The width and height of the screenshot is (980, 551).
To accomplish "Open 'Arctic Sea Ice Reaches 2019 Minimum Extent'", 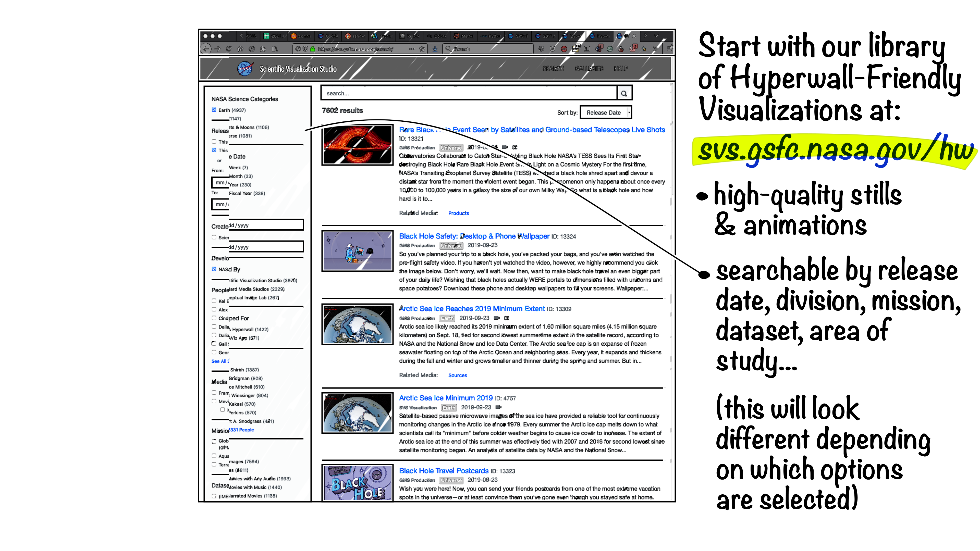I will click(x=472, y=309).
